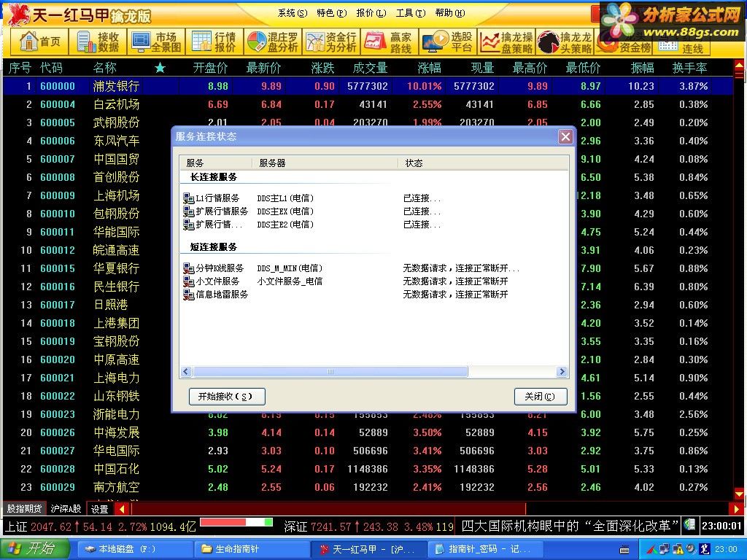This screenshot has width=747, height=560.
Task: Switch to the 设置 tab
Action: click(x=99, y=509)
